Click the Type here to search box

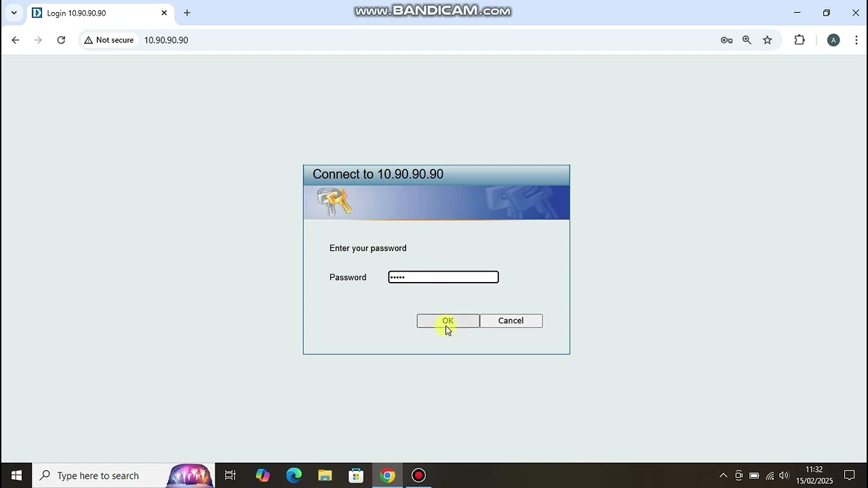(123, 475)
